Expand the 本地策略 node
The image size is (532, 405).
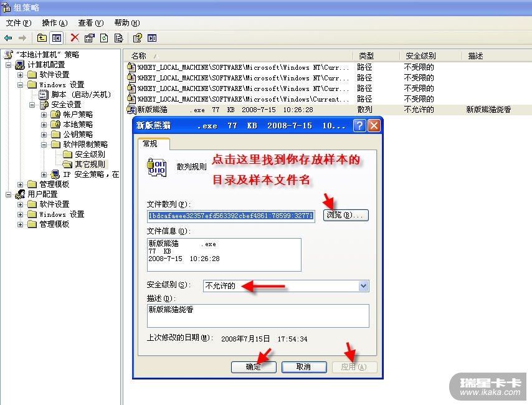44,125
